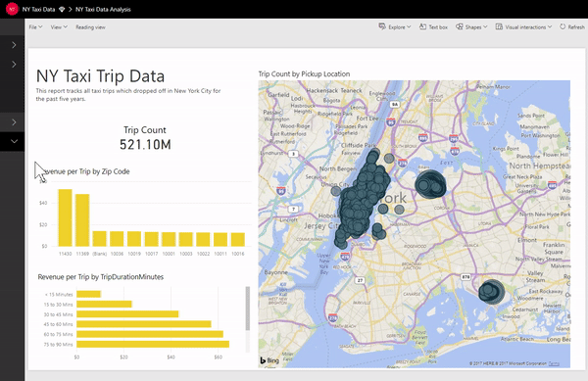Click the Trip Count by Pickup Location title
The image size is (588, 381).
(304, 74)
